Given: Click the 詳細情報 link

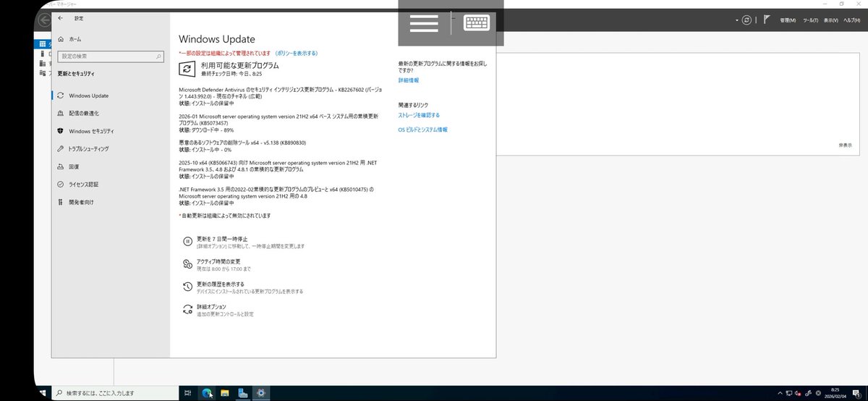Looking at the screenshot, I should point(409,80).
